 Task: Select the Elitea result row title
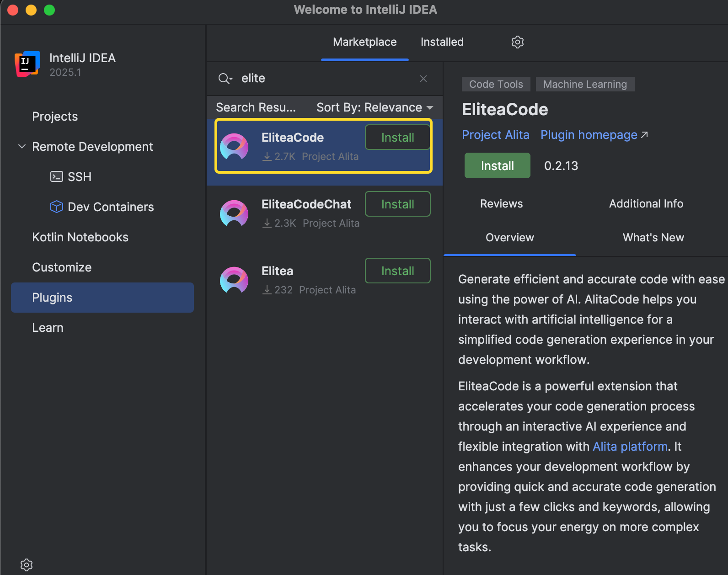point(277,271)
